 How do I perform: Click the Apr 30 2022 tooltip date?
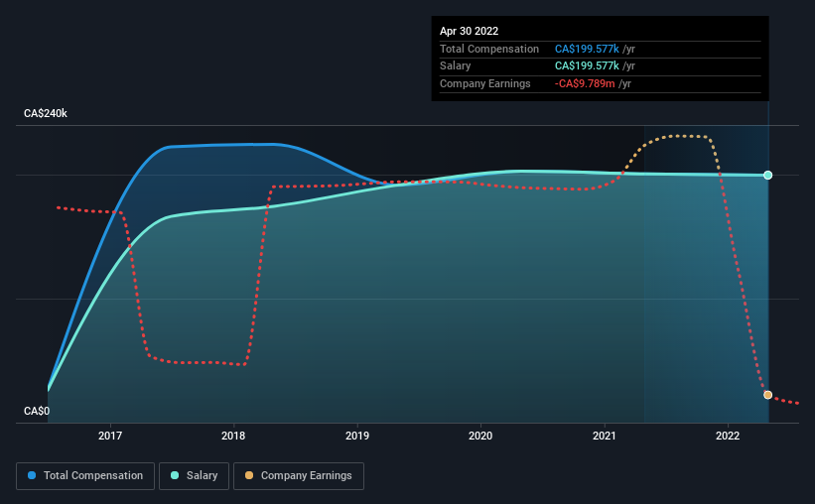[x=469, y=31]
